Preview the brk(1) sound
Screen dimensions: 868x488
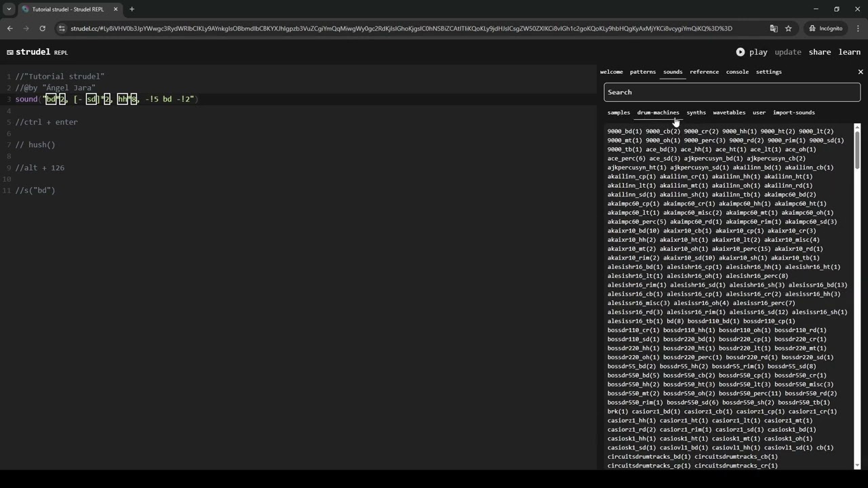(x=618, y=411)
